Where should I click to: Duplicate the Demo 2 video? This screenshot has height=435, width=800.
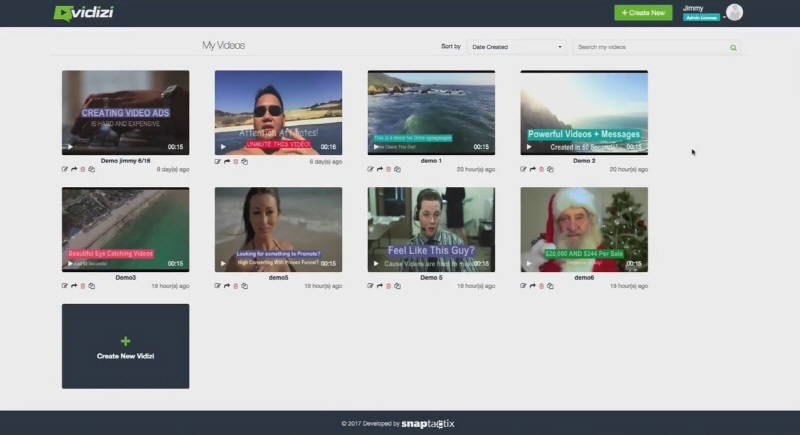point(551,169)
